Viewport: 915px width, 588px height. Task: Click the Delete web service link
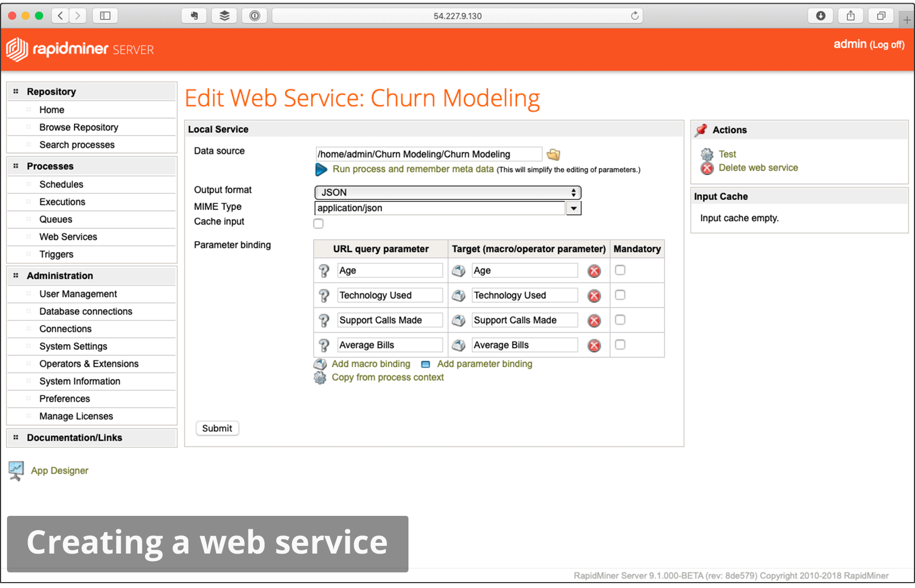pos(758,167)
